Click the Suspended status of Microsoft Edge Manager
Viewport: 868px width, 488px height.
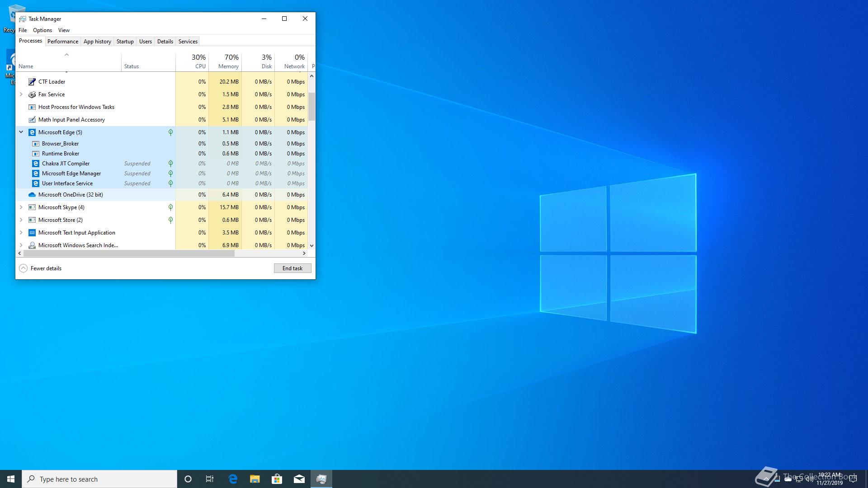137,174
